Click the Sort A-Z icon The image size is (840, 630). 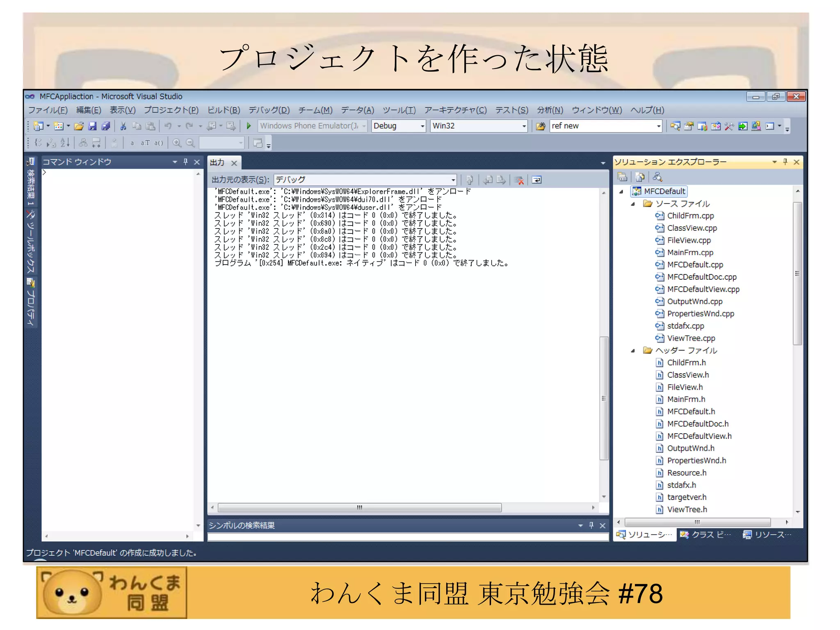click(x=65, y=143)
